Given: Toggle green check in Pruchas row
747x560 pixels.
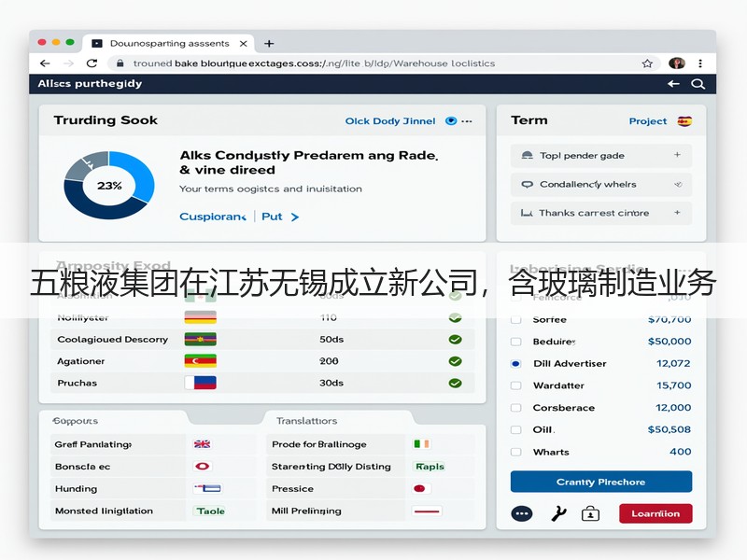Looking at the screenshot, I should [455, 384].
